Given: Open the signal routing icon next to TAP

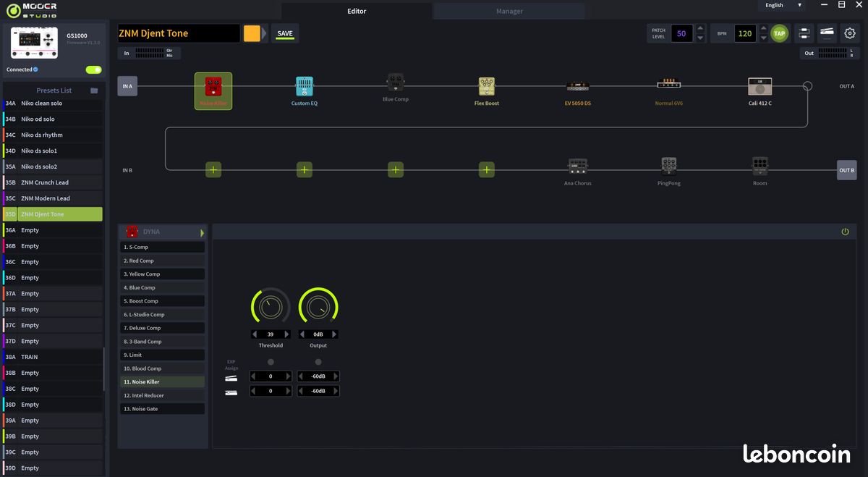Looking at the screenshot, I should [x=804, y=33].
